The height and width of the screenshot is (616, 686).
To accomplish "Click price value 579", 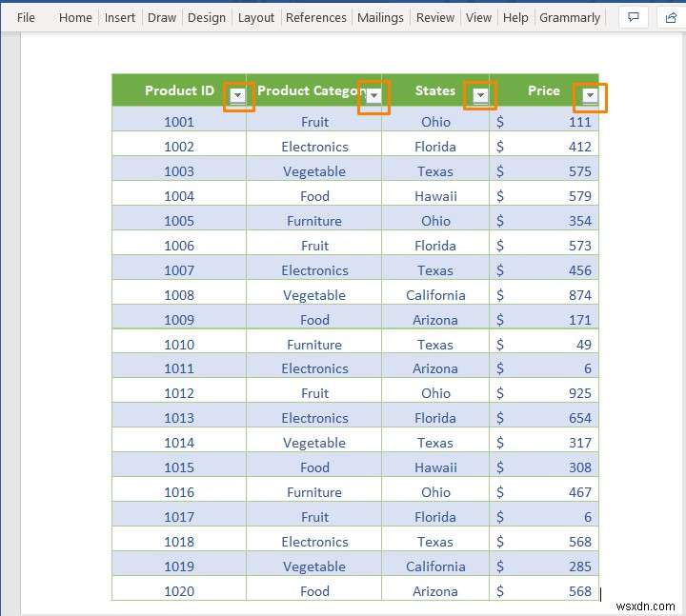I will tap(580, 196).
